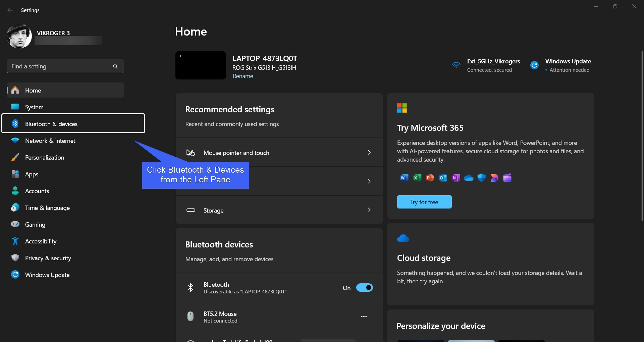
Task: Focus the Find a setting search box
Action: point(65,66)
